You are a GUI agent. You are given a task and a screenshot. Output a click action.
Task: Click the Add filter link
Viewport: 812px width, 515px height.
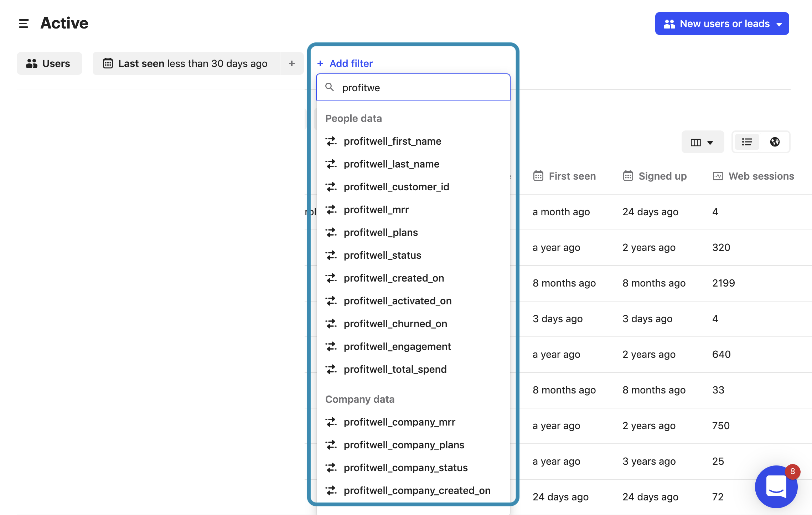click(x=345, y=63)
